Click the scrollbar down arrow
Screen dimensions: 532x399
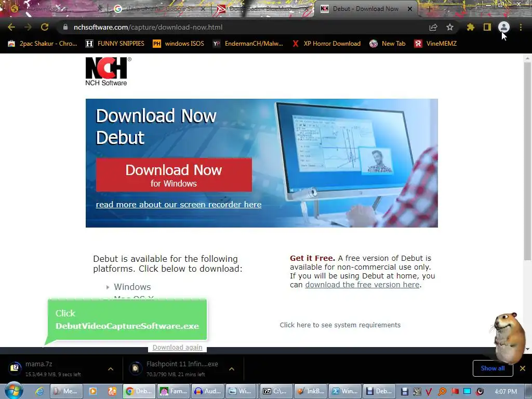[x=527, y=349]
